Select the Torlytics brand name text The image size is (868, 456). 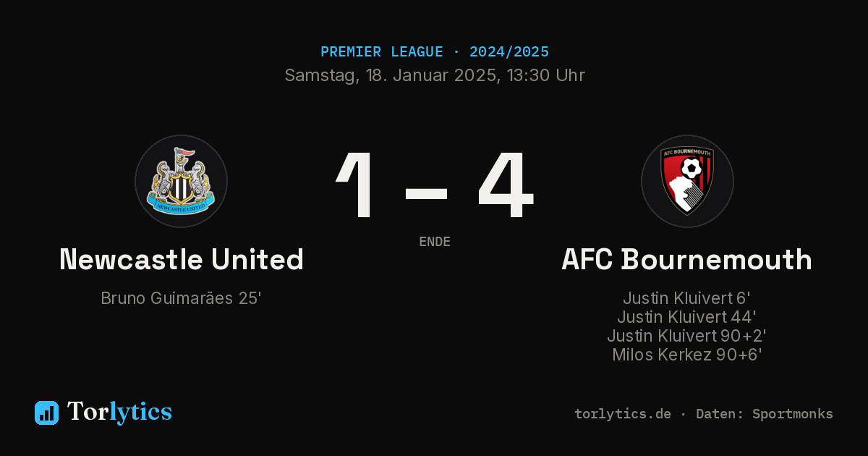click(x=119, y=412)
